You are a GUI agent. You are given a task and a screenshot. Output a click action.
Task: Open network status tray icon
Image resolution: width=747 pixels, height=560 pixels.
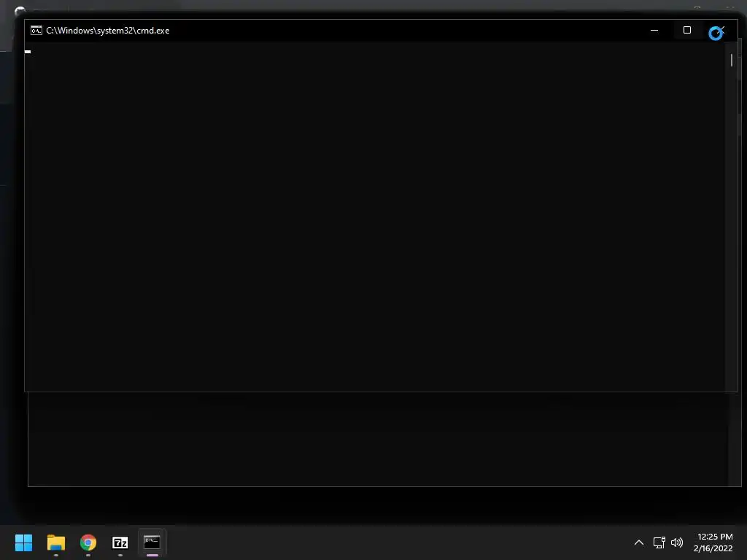coord(659,542)
